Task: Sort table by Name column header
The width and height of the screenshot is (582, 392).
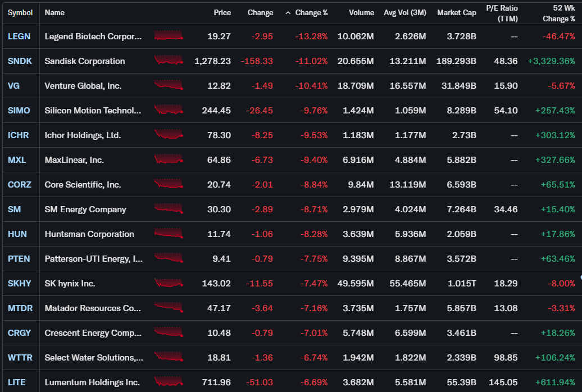Action: click(54, 12)
